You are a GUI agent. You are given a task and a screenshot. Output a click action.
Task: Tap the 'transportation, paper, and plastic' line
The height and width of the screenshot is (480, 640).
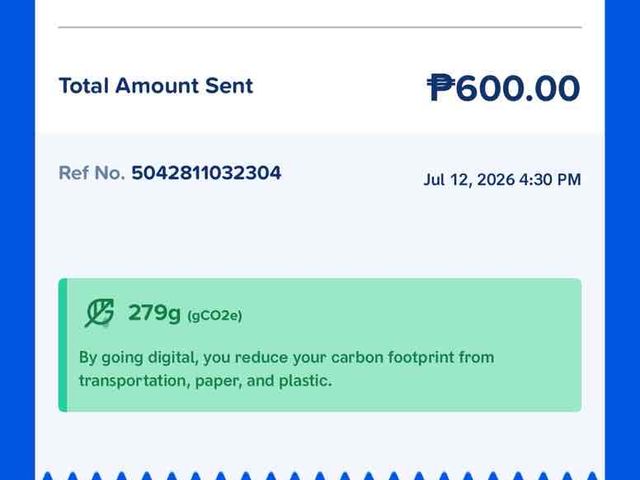click(205, 381)
